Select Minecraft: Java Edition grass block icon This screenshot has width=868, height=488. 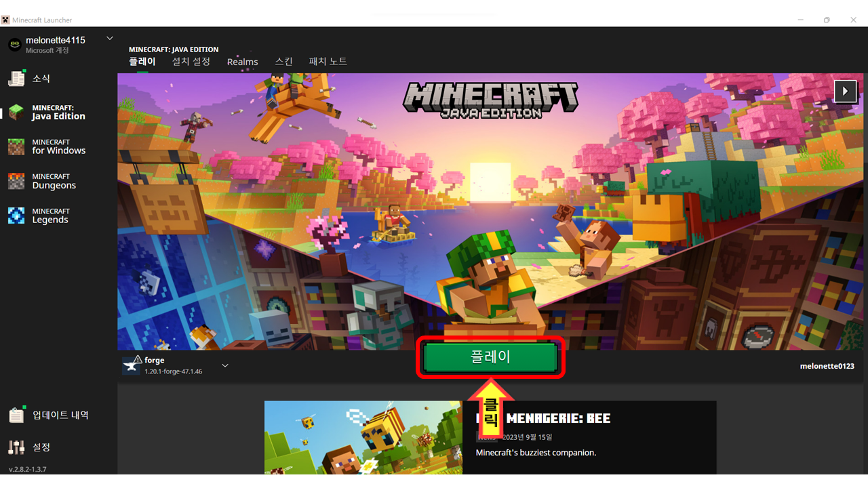[x=16, y=112]
